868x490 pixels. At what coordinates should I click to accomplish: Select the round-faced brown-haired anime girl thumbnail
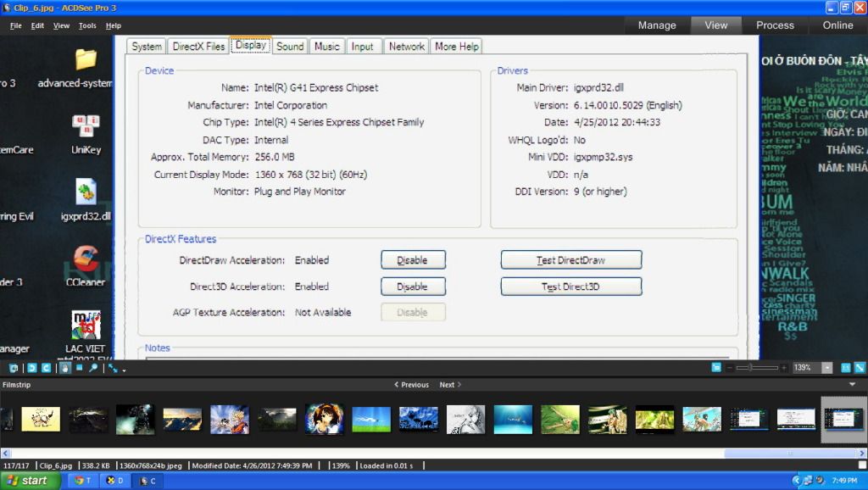coord(324,419)
